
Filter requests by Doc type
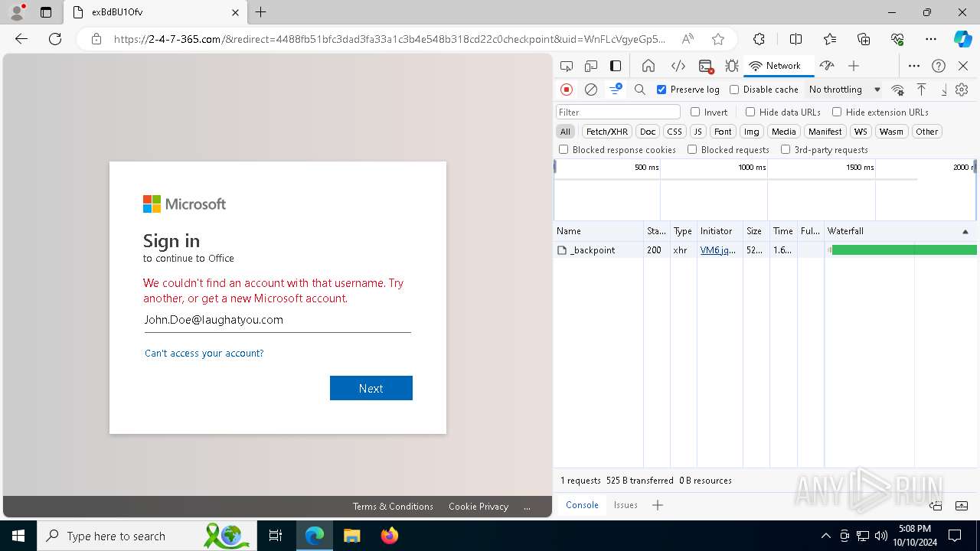pos(648,132)
